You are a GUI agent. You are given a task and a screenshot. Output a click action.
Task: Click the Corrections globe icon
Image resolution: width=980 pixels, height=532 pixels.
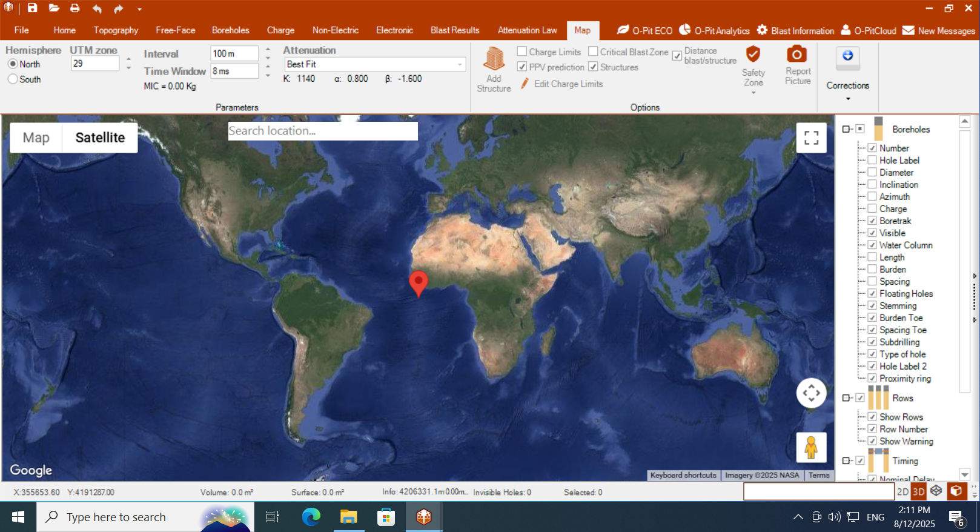[847, 56]
